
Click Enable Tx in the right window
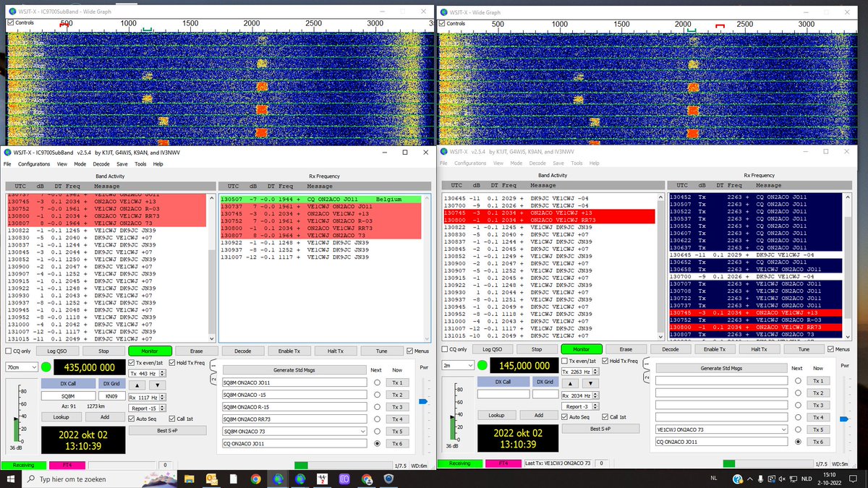point(715,348)
